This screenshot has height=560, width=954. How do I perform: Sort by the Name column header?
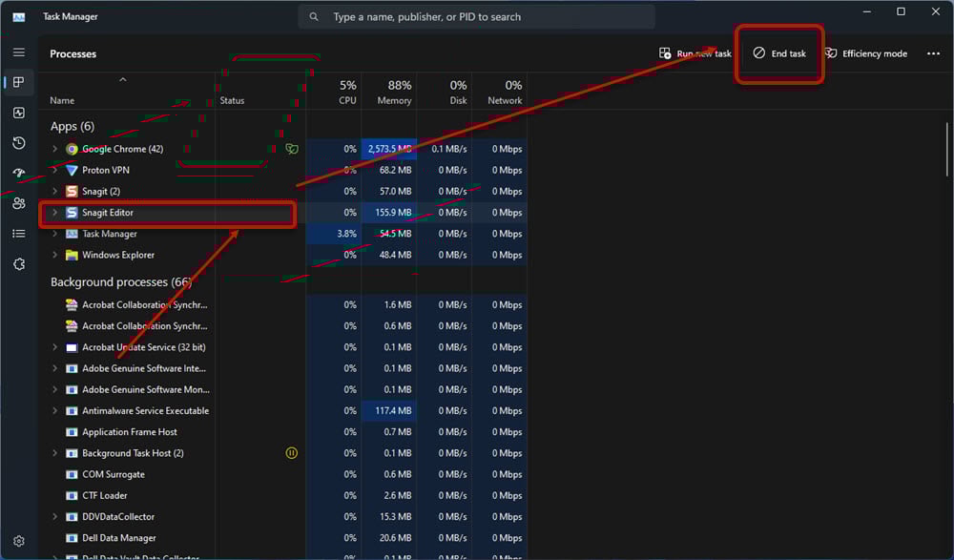point(62,100)
